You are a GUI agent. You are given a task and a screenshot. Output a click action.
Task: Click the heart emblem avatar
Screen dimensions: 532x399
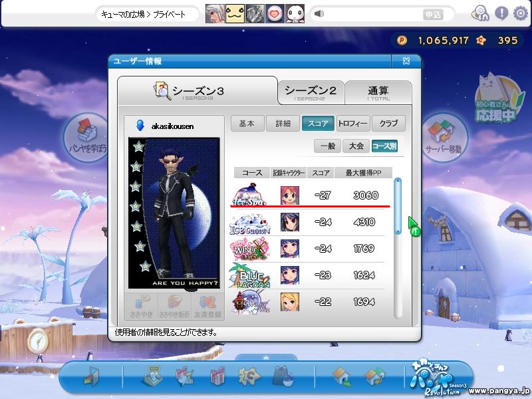(x=275, y=14)
